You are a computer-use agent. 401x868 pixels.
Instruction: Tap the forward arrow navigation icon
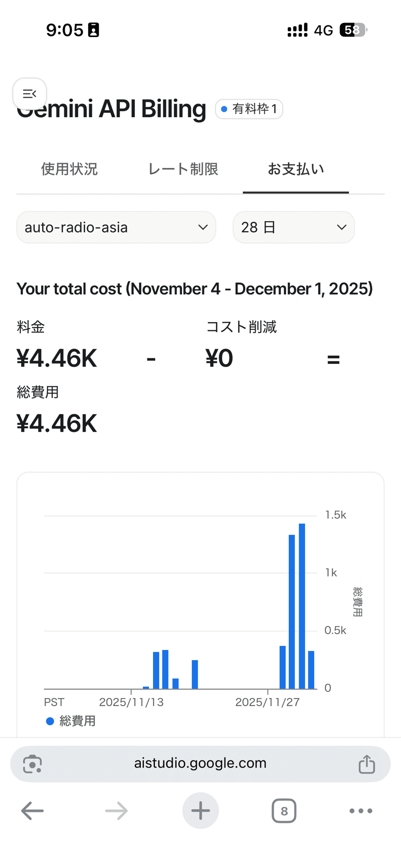(116, 811)
